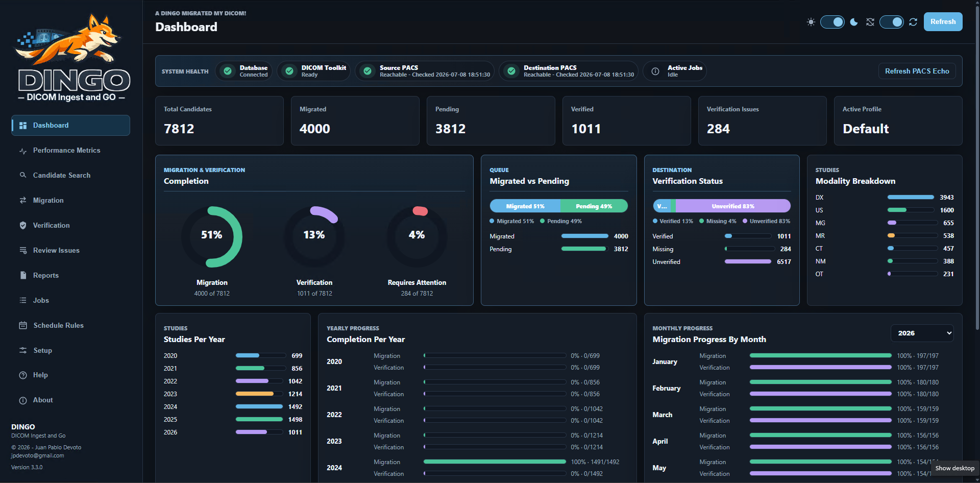The height and width of the screenshot is (483, 980).
Task: Click the Pending 49% bar segment
Action: (x=594, y=206)
